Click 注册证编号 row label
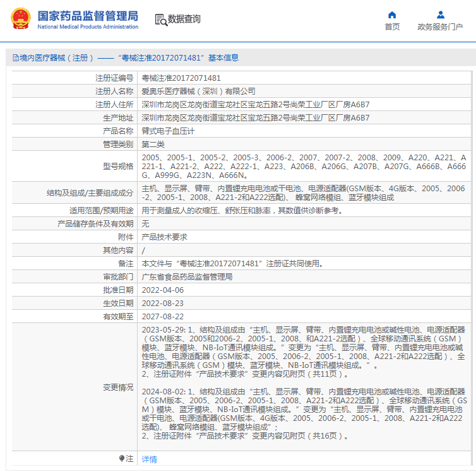The height and width of the screenshot is (472, 476). tap(114, 78)
